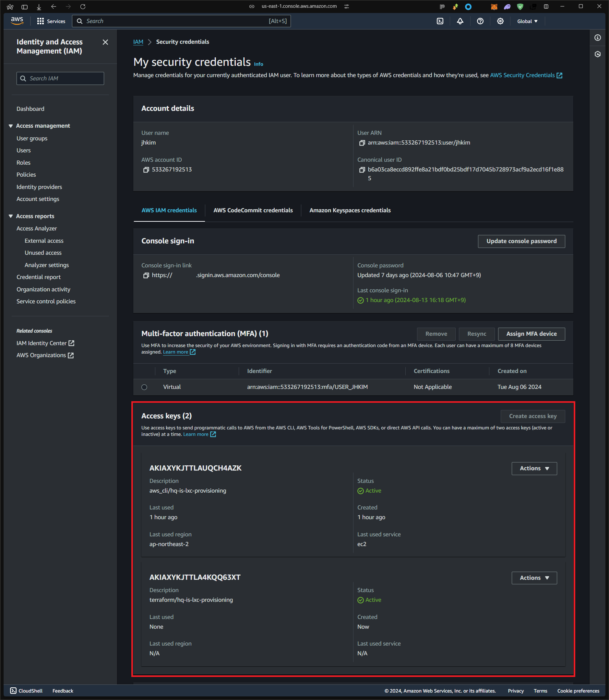Open Account settings in sidebar
The width and height of the screenshot is (609, 700).
pos(38,199)
